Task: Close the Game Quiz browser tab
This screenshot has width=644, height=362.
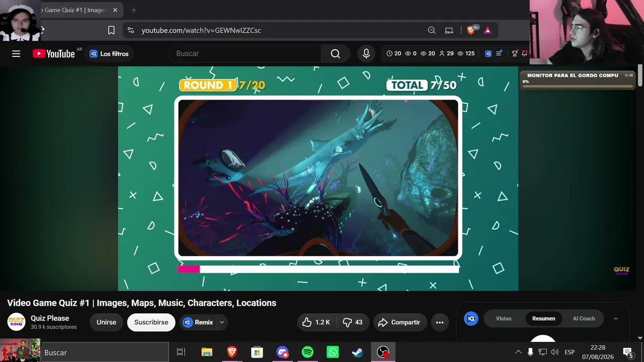Action: pos(115,10)
